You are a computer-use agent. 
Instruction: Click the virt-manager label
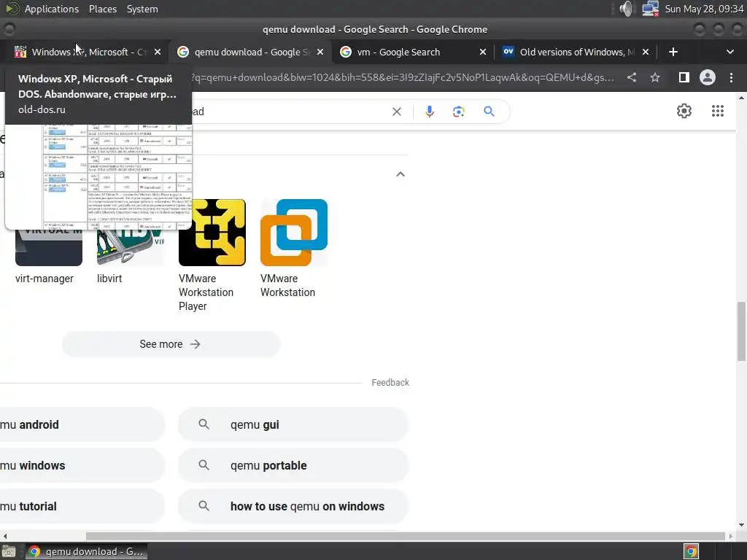(44, 279)
